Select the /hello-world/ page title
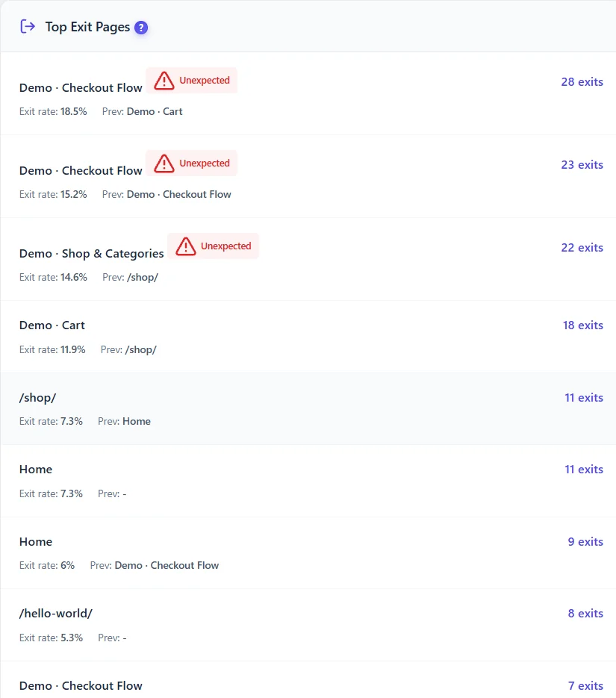The image size is (616, 698). [56, 614]
